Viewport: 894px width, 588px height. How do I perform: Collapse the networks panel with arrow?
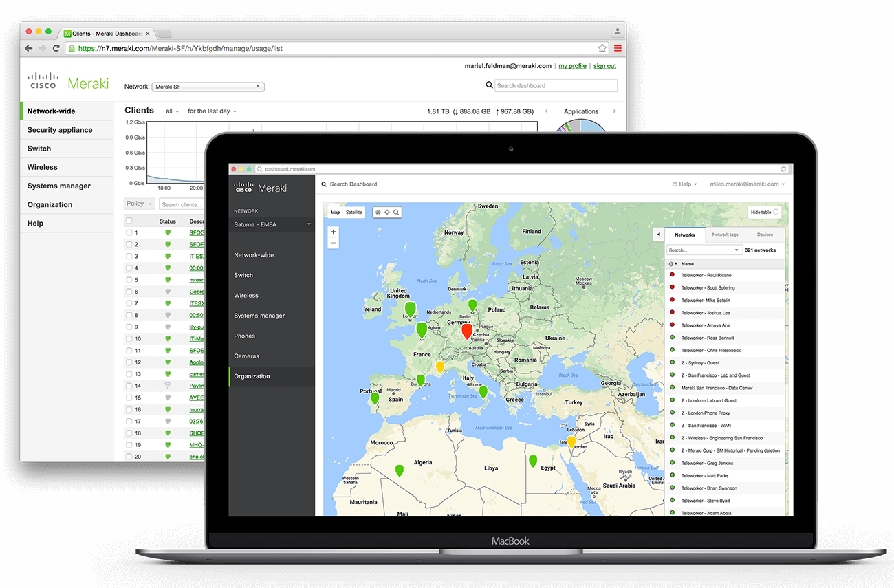pyautogui.click(x=658, y=235)
